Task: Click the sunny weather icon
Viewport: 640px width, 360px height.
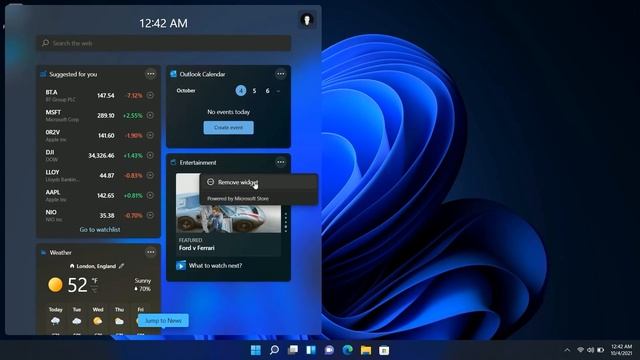Action: coord(55,284)
